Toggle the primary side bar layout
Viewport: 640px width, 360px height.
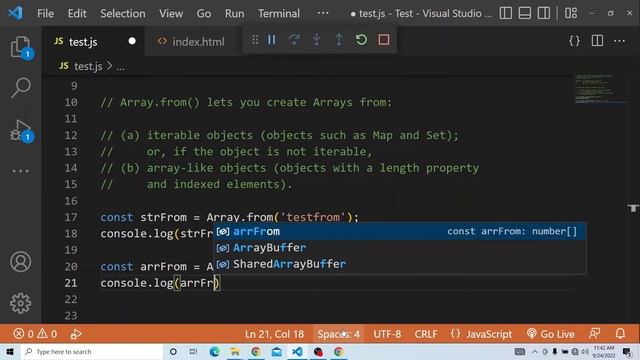click(x=506, y=13)
